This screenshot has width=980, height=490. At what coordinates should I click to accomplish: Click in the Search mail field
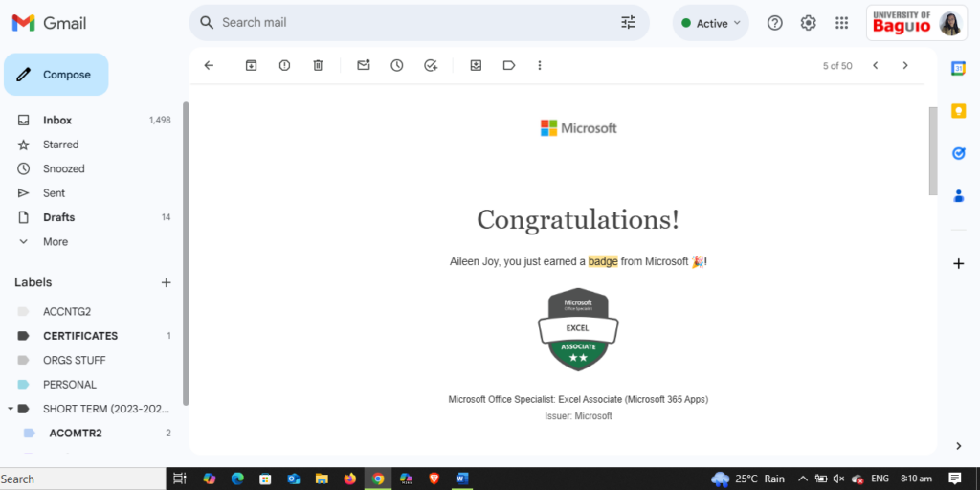click(x=412, y=23)
